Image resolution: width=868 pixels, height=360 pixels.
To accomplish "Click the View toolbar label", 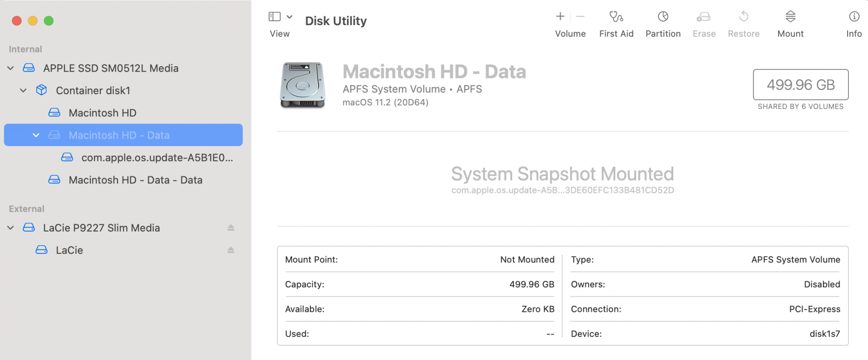I will tap(279, 34).
